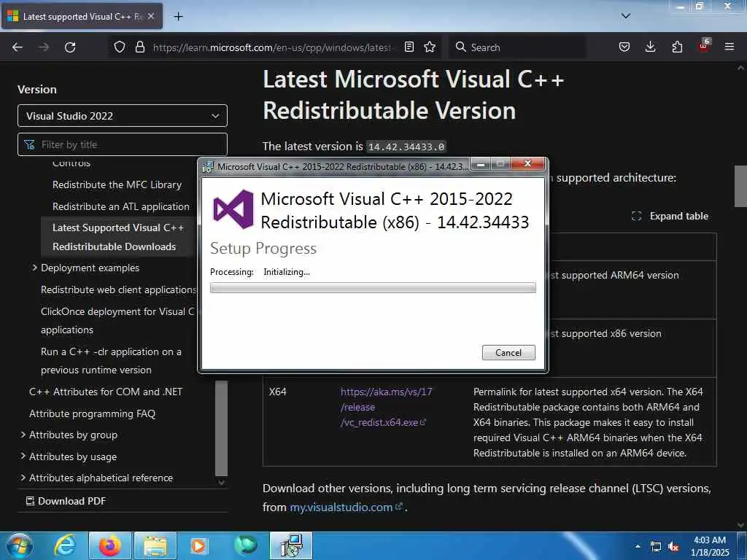Open the list all tabs dropdown
The width and height of the screenshot is (747, 560).
(x=625, y=16)
